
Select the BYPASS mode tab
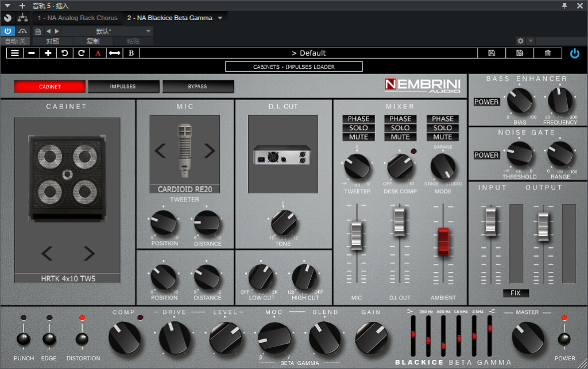[x=198, y=87]
